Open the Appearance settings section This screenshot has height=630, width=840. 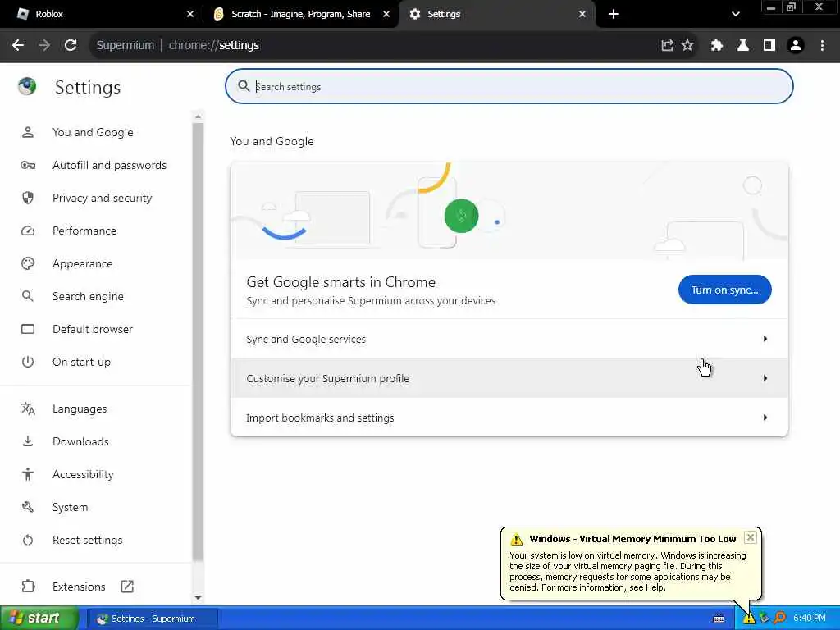tap(83, 263)
